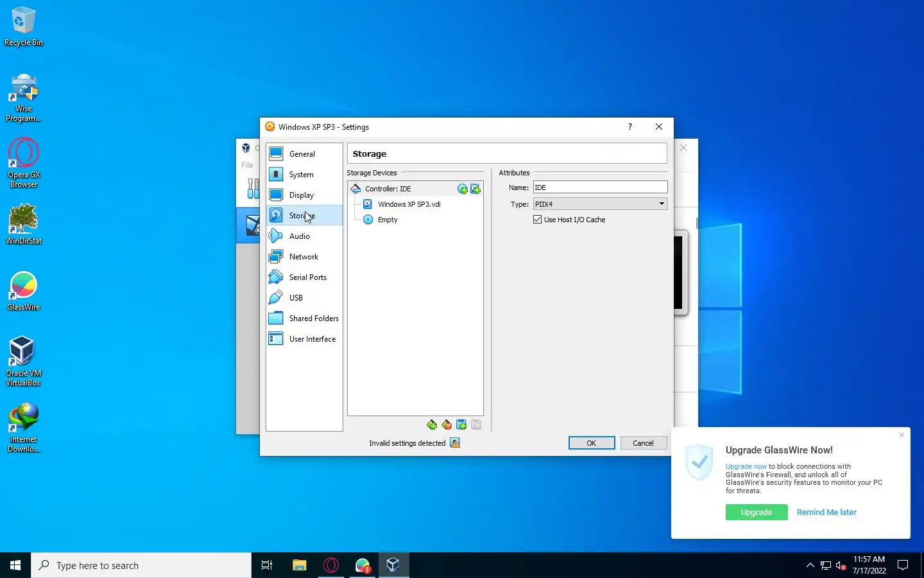Click the VirtualBox taskbar icon
The height and width of the screenshot is (578, 924).
tap(393, 565)
